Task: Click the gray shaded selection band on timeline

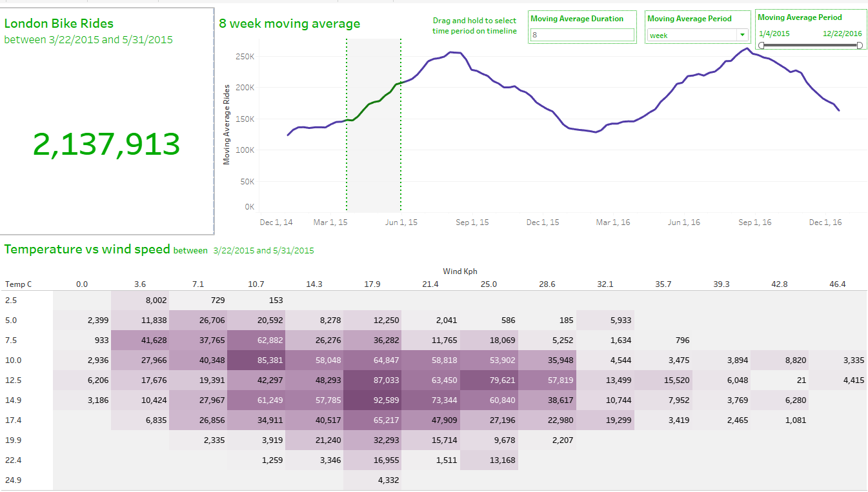Action: [374, 161]
